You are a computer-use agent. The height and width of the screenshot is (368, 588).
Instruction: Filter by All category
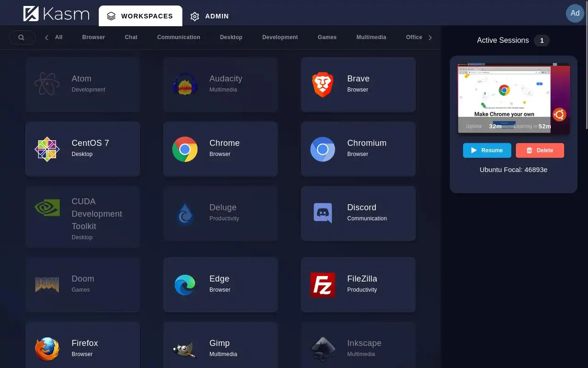(59, 37)
